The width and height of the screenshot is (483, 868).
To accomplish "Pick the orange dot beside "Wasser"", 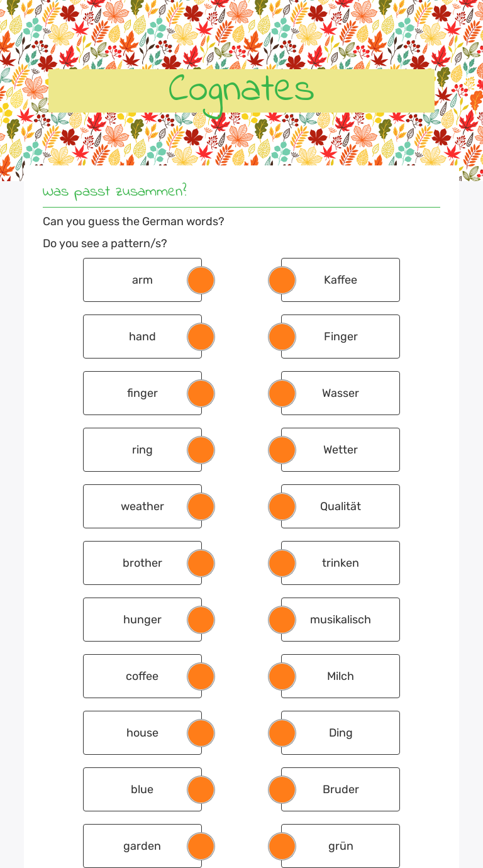I will pos(282,393).
